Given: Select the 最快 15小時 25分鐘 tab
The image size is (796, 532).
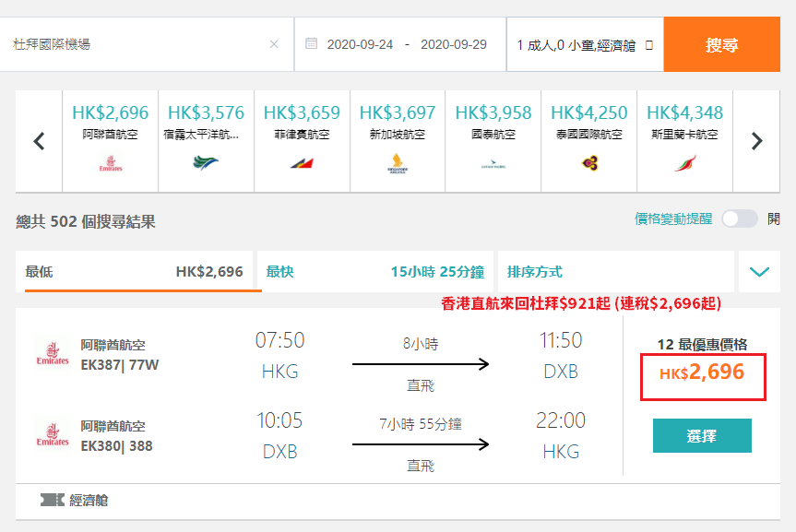Looking at the screenshot, I should point(375,272).
